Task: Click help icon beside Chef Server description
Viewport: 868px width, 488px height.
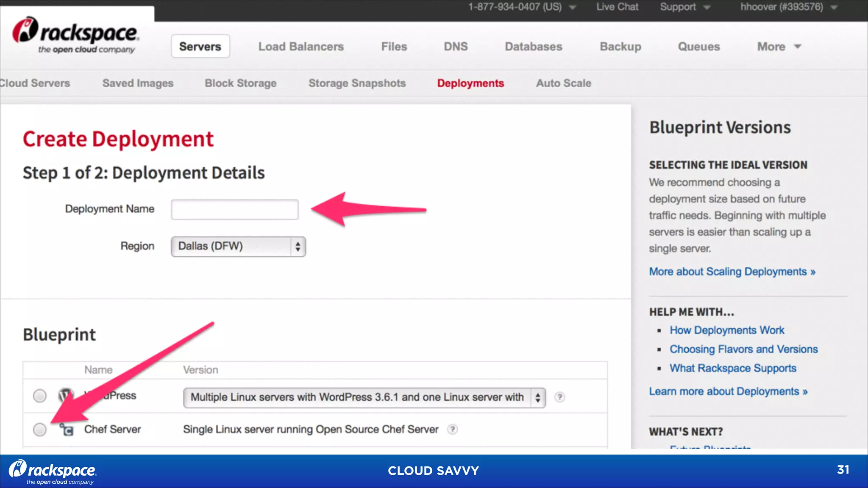Action: point(453,429)
